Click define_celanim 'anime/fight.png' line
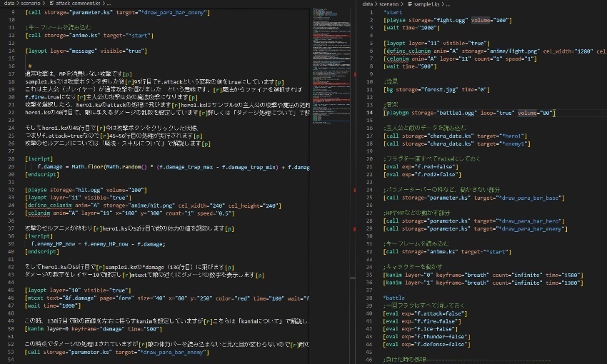 click(495, 51)
